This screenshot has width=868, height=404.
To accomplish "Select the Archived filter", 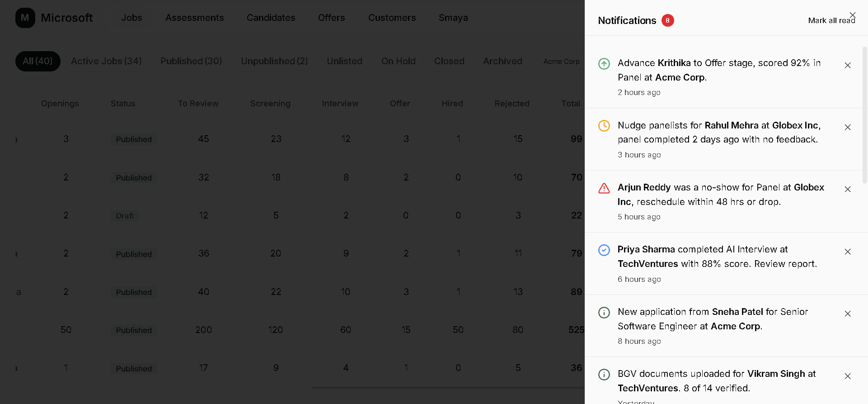I will (502, 61).
